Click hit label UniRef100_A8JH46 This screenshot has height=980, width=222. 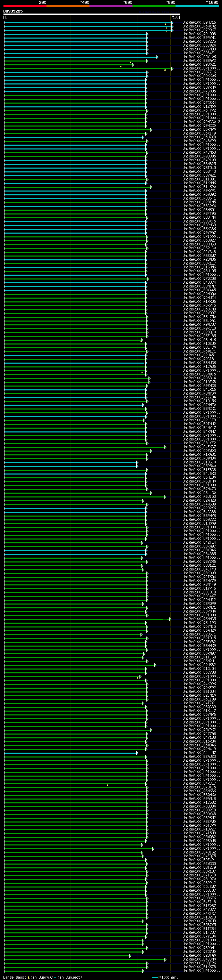[x=199, y=340]
